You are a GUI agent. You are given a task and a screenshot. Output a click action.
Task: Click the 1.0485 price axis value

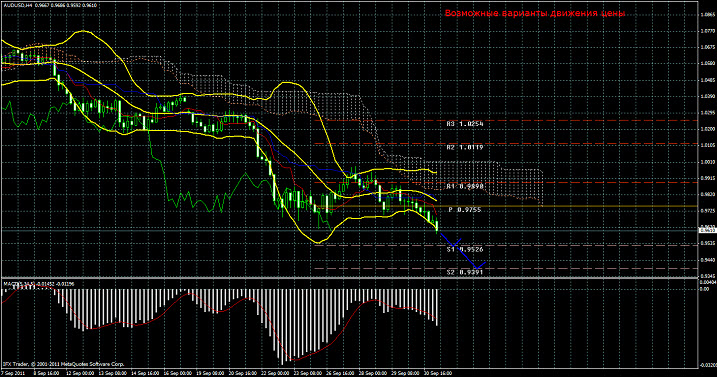click(708, 80)
